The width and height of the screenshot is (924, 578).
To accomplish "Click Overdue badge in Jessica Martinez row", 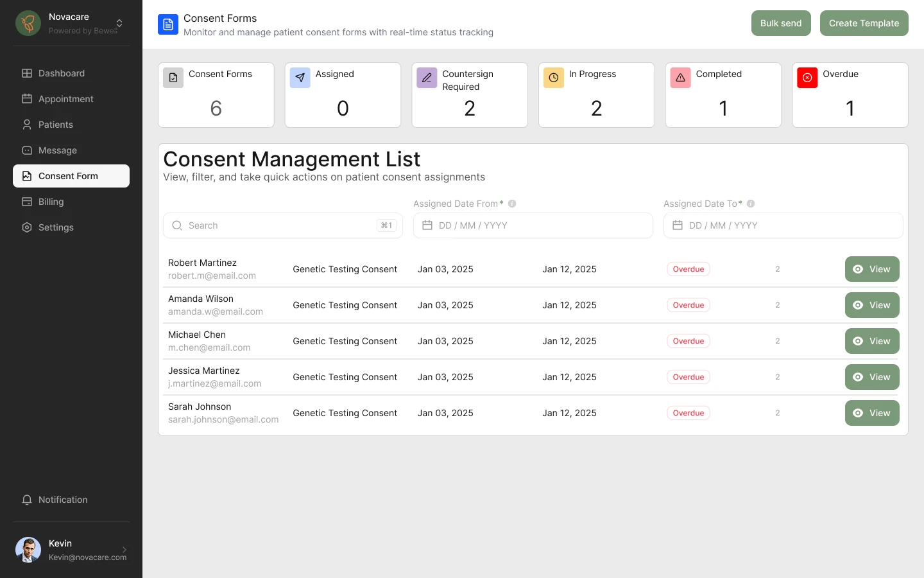I will point(689,377).
